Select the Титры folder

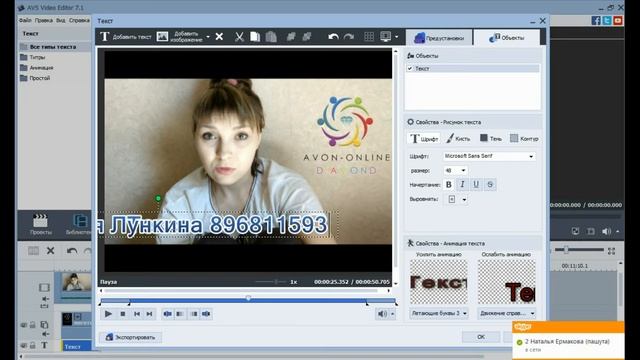point(33,58)
